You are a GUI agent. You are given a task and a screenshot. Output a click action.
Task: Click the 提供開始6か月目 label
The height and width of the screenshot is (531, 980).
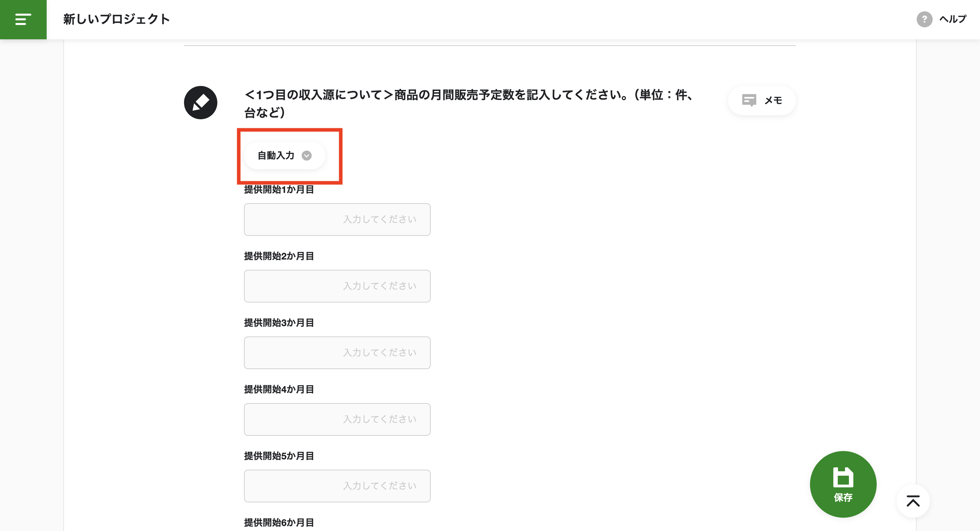coord(279,522)
